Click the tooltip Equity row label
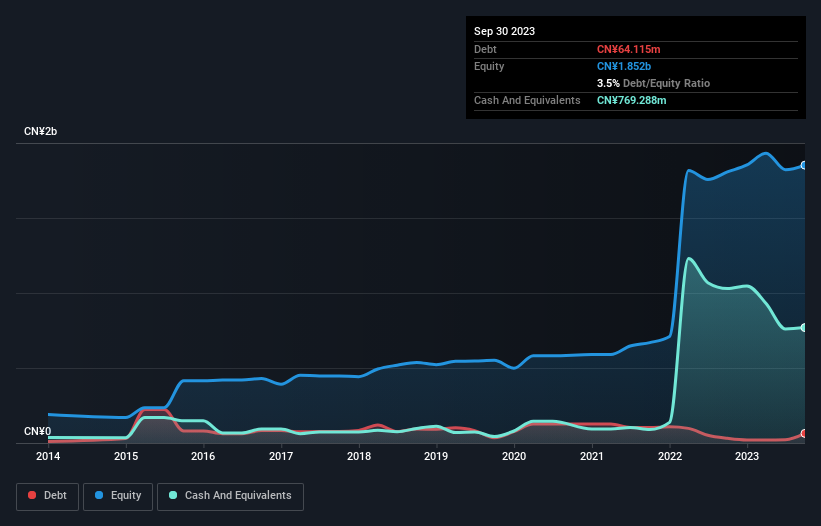The image size is (821, 526). [489, 66]
